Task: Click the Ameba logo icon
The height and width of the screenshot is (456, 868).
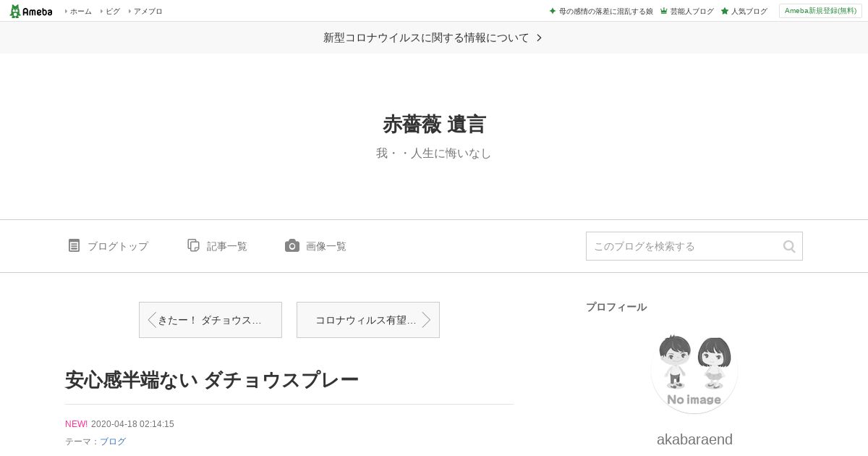Action: tap(31, 11)
